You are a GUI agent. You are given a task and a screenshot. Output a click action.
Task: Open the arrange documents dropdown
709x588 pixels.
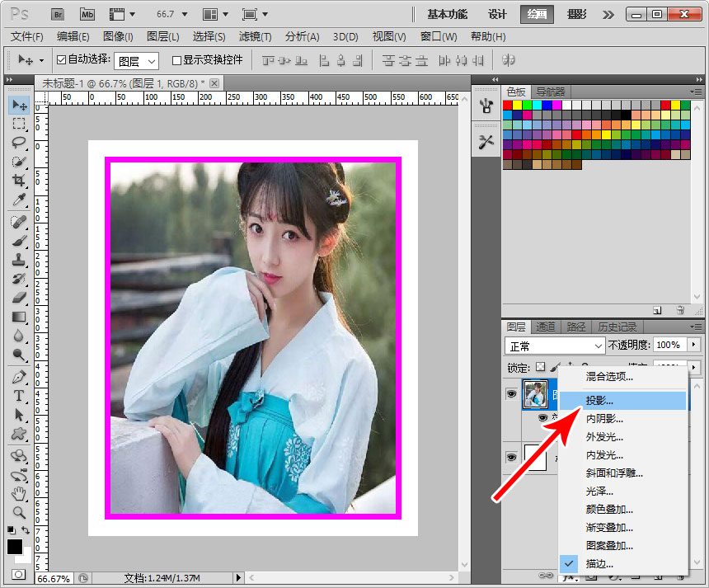click(215, 15)
